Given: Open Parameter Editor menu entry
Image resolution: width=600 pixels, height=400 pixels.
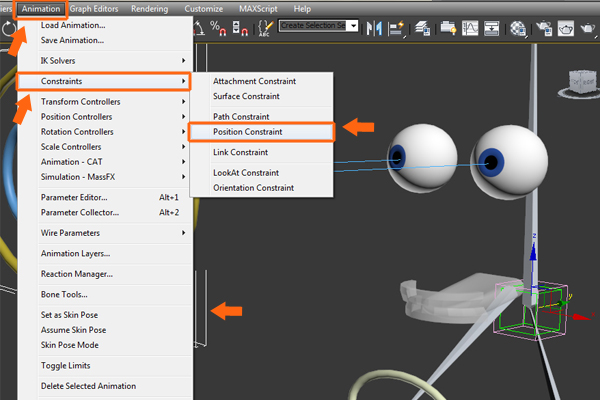Looking at the screenshot, I should pos(105,198).
